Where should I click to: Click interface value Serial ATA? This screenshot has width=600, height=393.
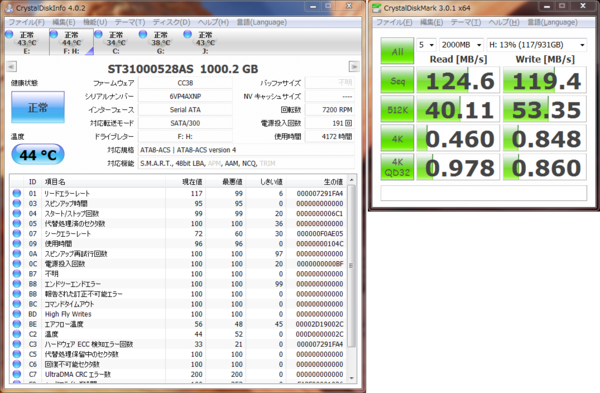pyautogui.click(x=185, y=110)
